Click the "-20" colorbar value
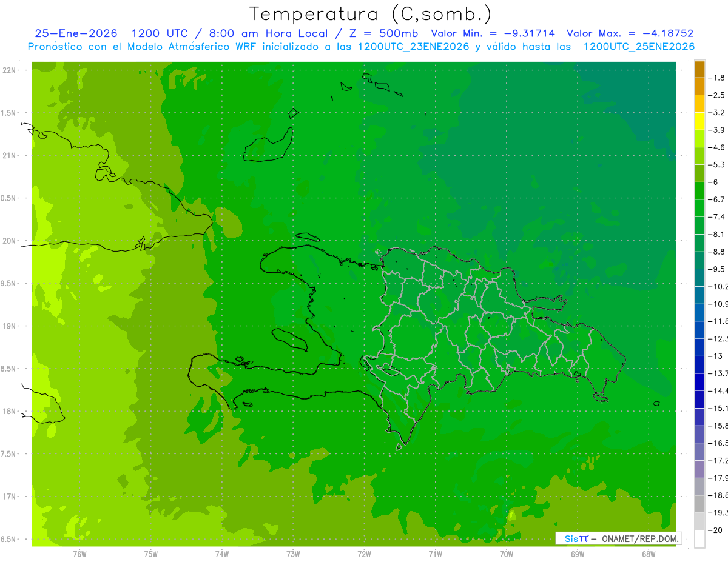The height and width of the screenshot is (562, 728). tap(716, 530)
